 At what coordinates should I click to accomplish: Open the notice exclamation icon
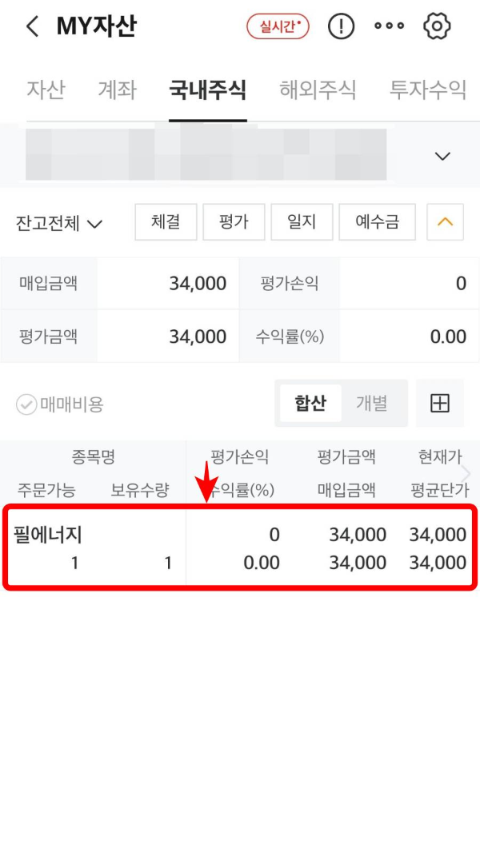[x=341, y=26]
